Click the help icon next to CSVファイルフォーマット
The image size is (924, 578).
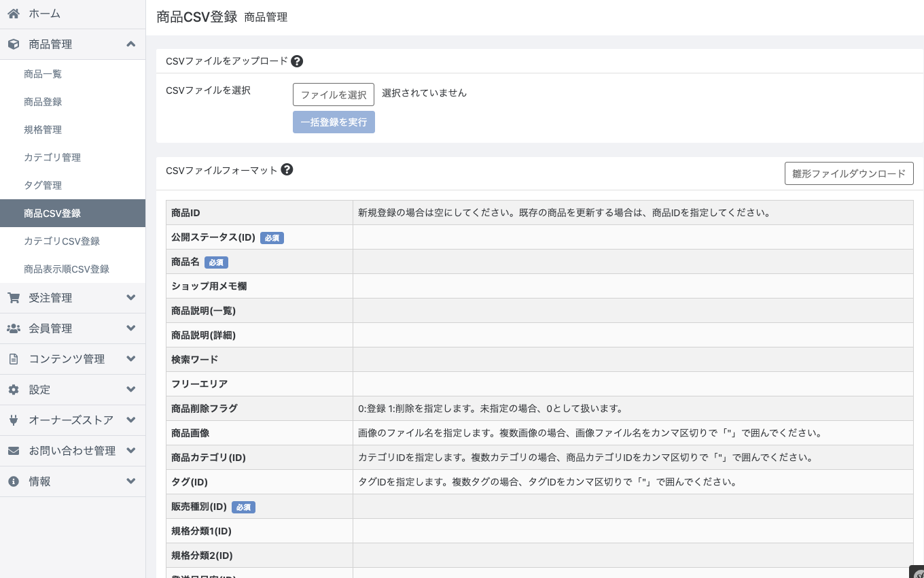tap(287, 170)
